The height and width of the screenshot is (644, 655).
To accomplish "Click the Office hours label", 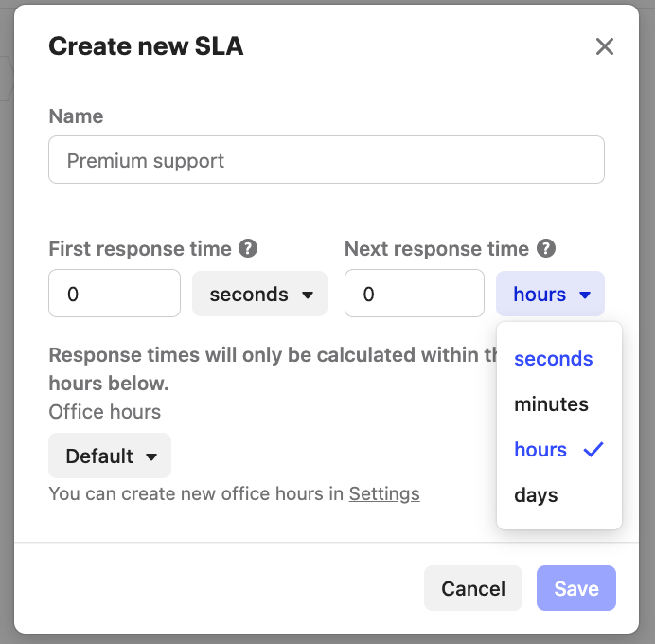I will click(x=105, y=412).
